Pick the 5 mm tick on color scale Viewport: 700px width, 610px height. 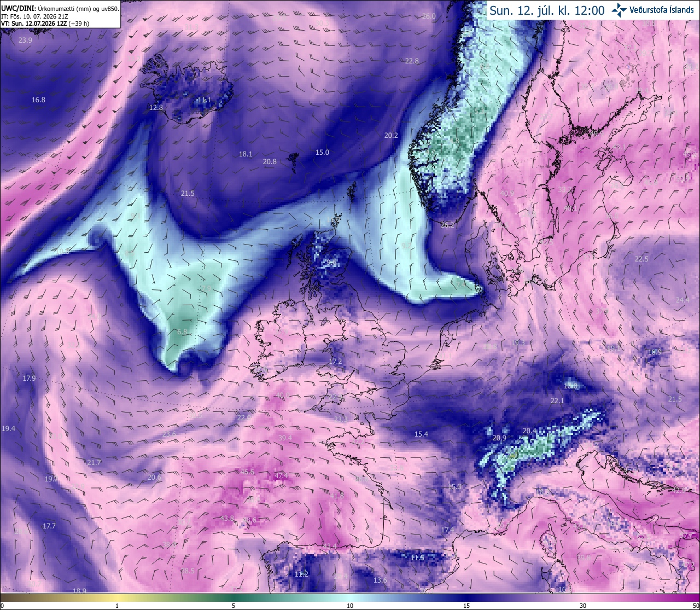tap(234, 606)
